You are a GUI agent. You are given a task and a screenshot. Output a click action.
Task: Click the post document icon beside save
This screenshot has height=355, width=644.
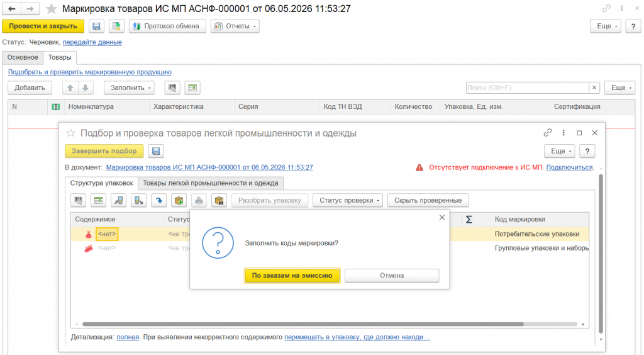116,26
